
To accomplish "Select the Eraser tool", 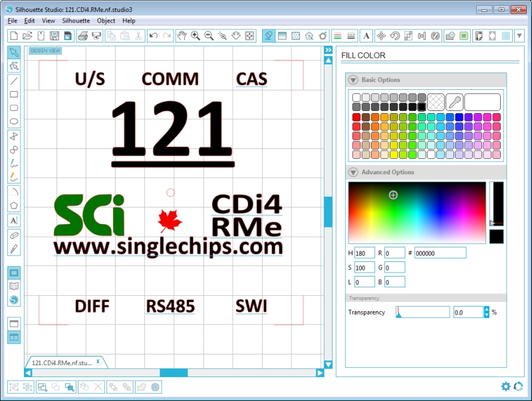I will click(14, 235).
